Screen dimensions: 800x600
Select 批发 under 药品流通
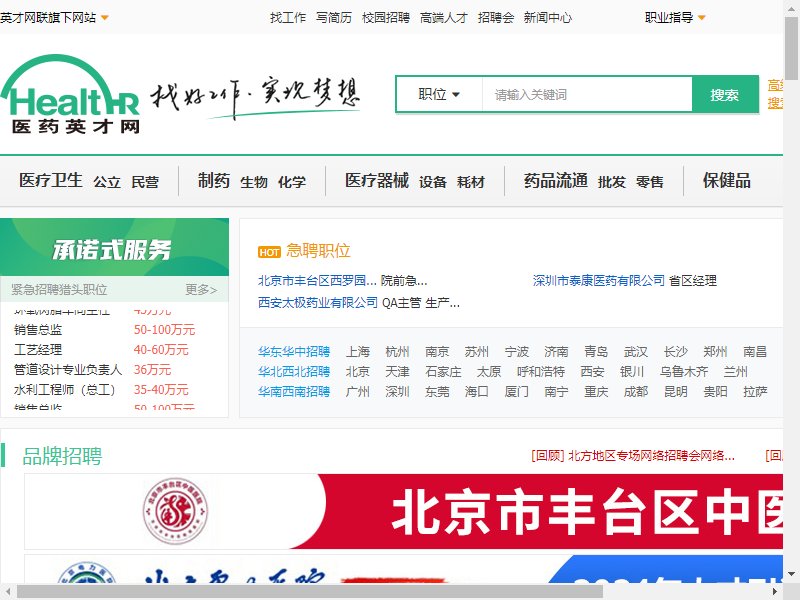click(x=612, y=182)
